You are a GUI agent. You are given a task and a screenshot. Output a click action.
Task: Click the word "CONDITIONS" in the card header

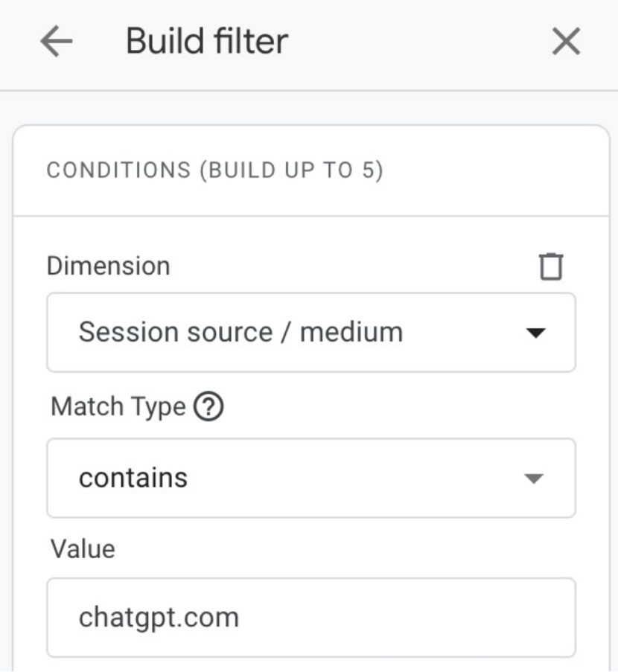118,170
